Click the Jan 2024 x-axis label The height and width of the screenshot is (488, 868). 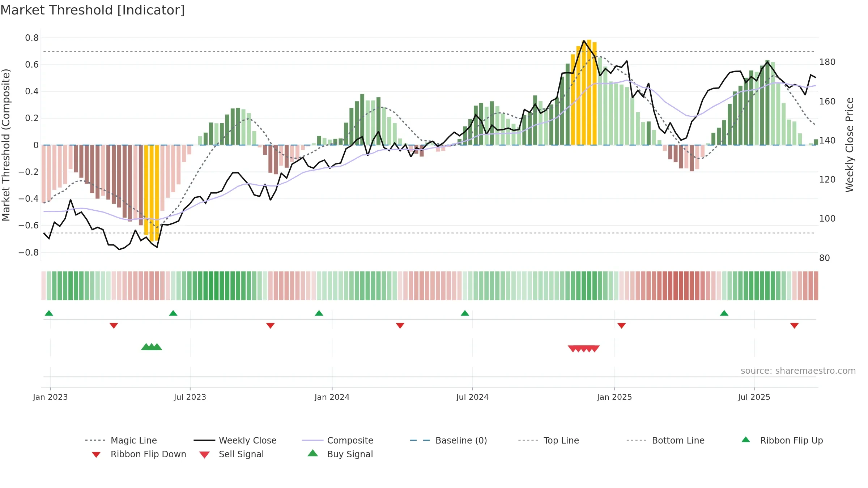click(x=332, y=397)
